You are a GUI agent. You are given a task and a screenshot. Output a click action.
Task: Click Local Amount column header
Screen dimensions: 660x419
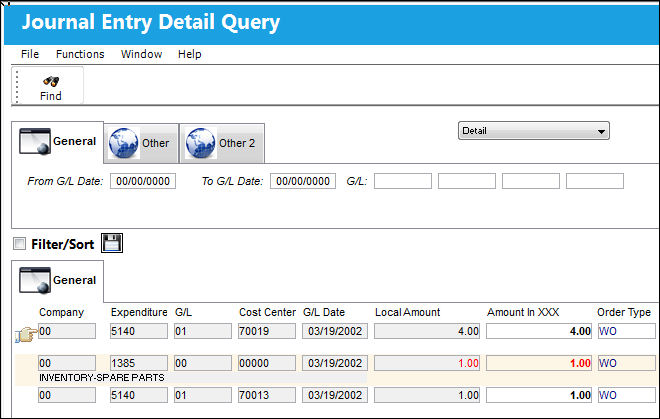click(407, 312)
